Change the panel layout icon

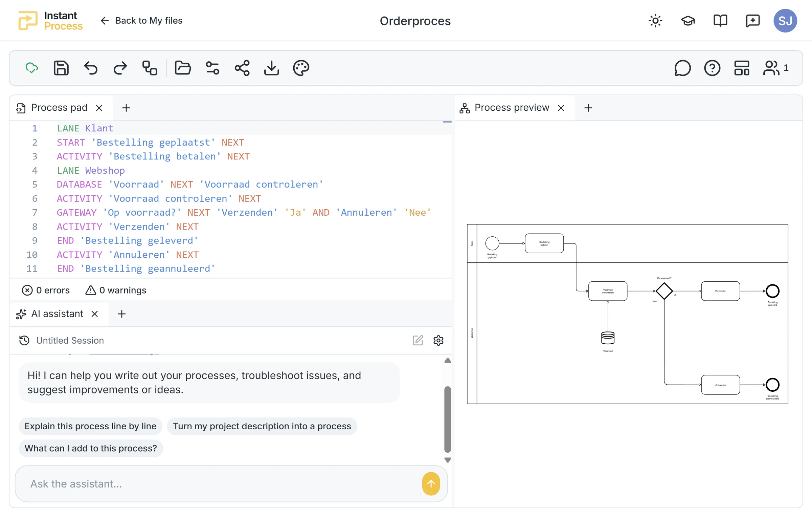point(742,68)
